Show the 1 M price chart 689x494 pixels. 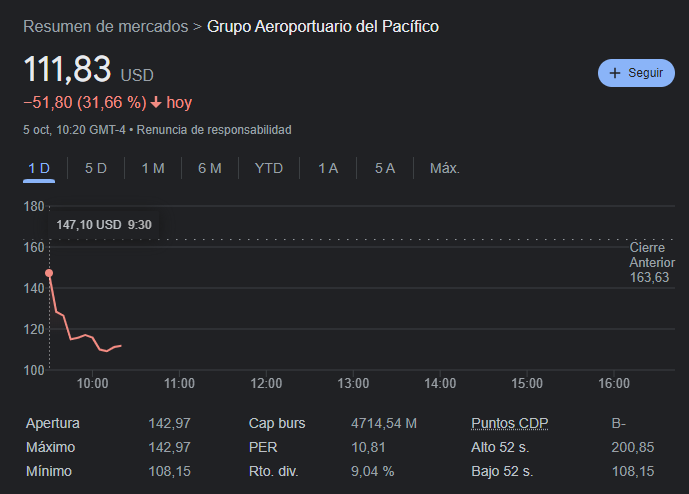(x=153, y=168)
